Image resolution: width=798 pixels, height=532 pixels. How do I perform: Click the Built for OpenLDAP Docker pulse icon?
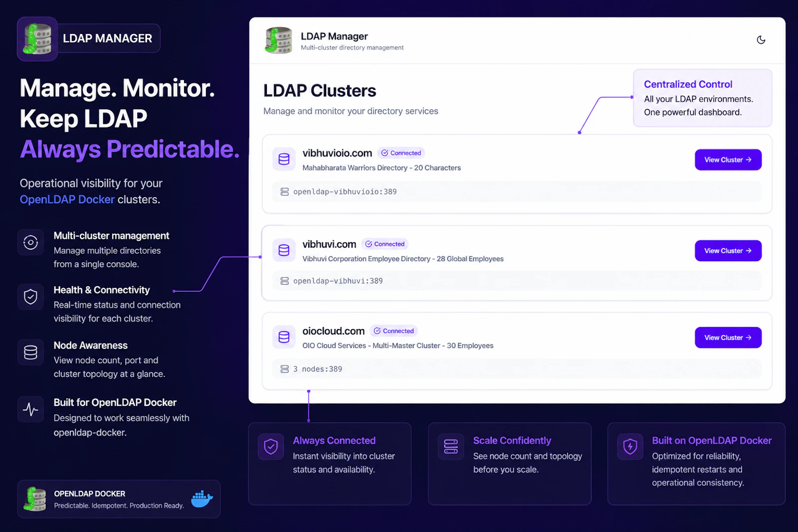coord(30,409)
